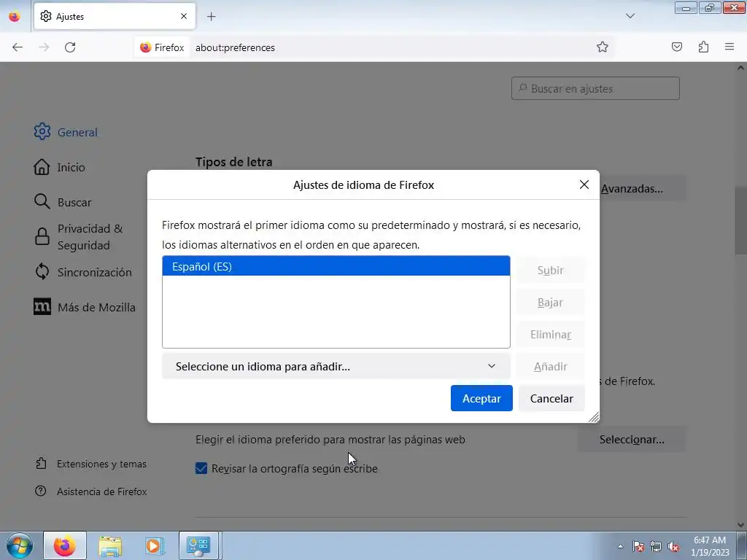747x560 pixels.
Task: Open Privacidad & Seguridad category label
Action: (90, 237)
